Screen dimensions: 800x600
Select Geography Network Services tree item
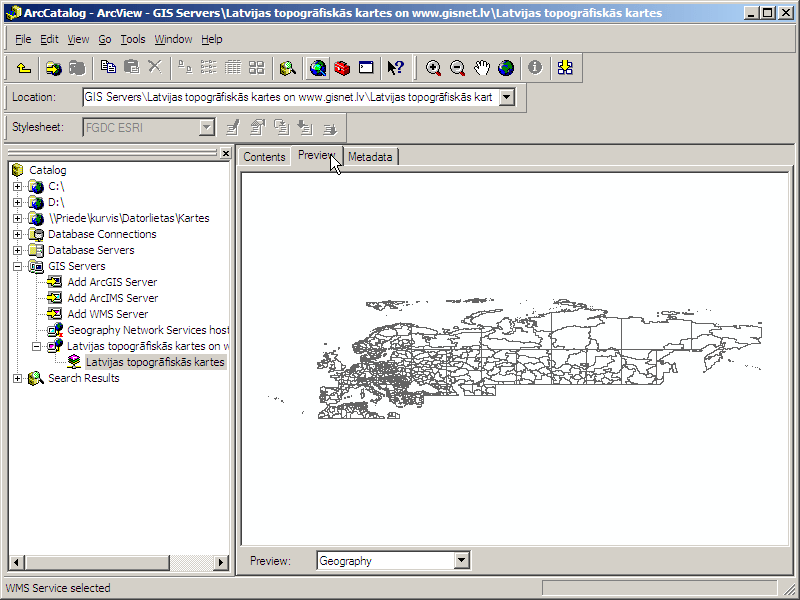(148, 330)
